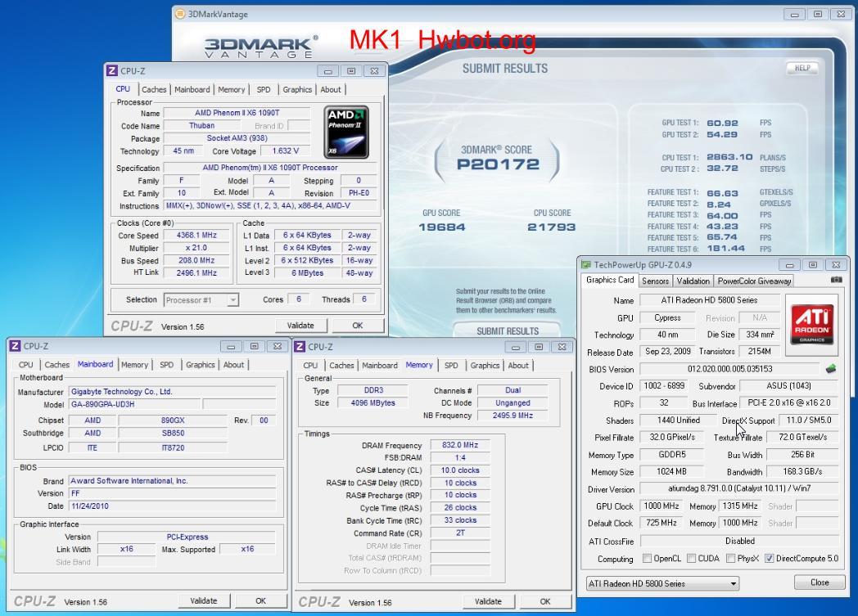Click the Subvendor value ASUS (1043)
Viewport: 858px width, 616px height.
788,386
